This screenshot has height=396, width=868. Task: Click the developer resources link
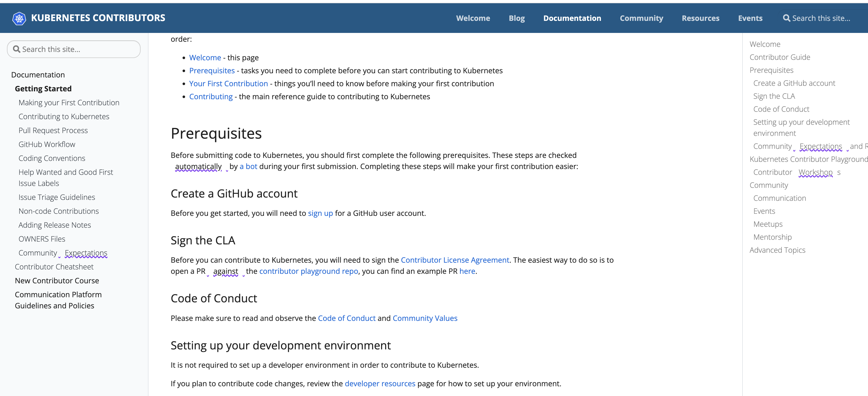380,383
